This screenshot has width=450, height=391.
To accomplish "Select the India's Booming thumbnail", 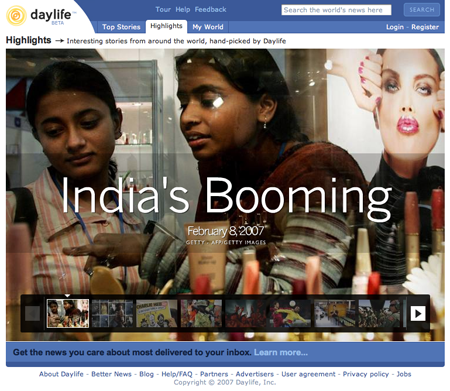I will pos(68,313).
